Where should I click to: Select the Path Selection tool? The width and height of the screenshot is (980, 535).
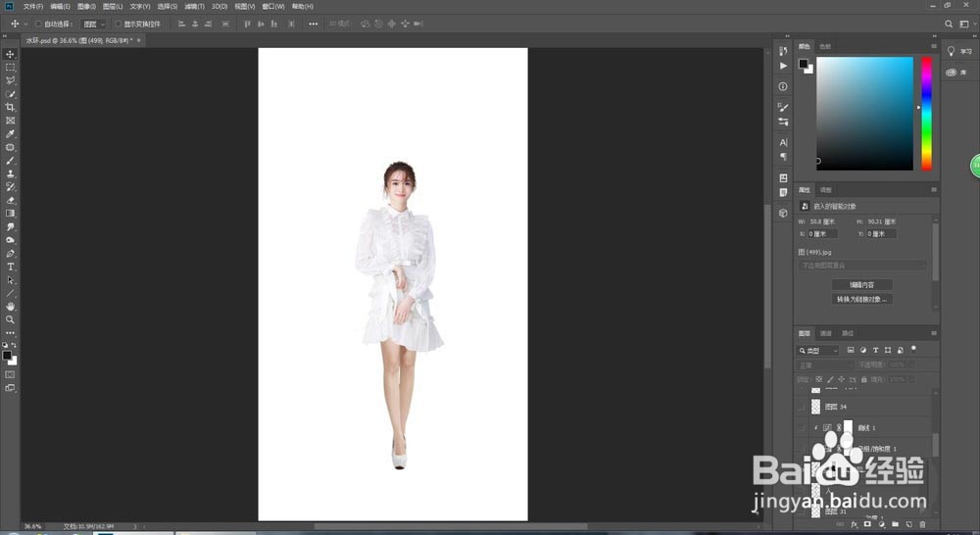pyautogui.click(x=10, y=280)
